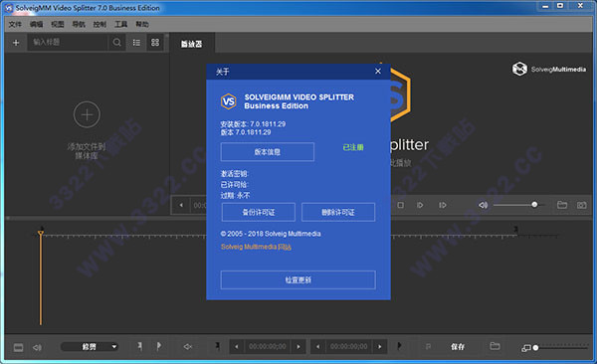Click the 备份许可证 backup license button
The height and width of the screenshot is (364, 597).
point(259,212)
